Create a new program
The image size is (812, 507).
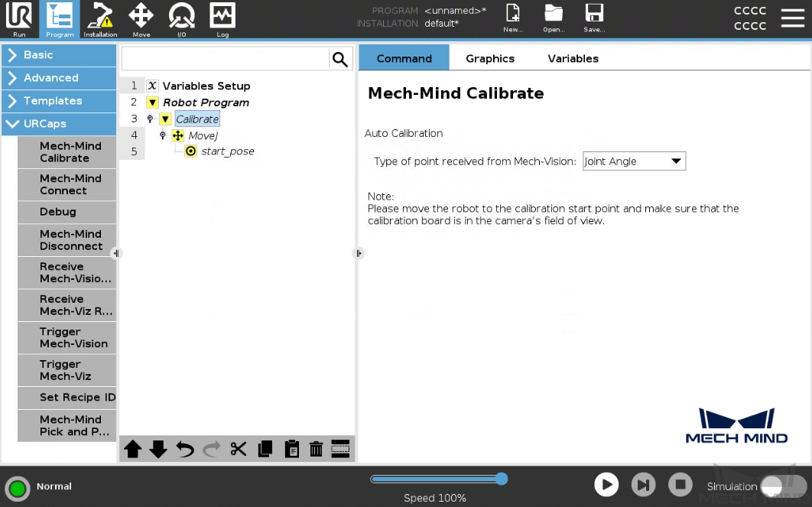tap(512, 19)
